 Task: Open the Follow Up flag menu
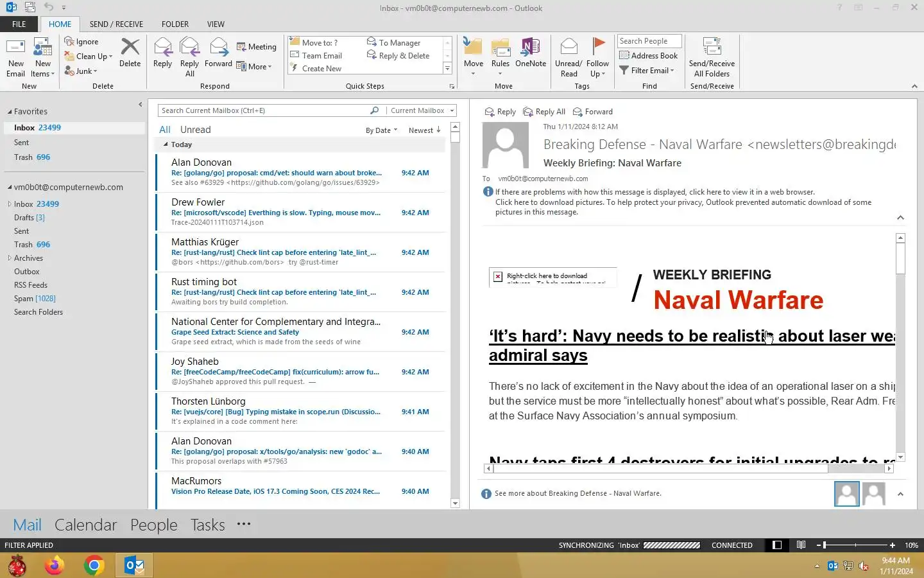pos(597,58)
